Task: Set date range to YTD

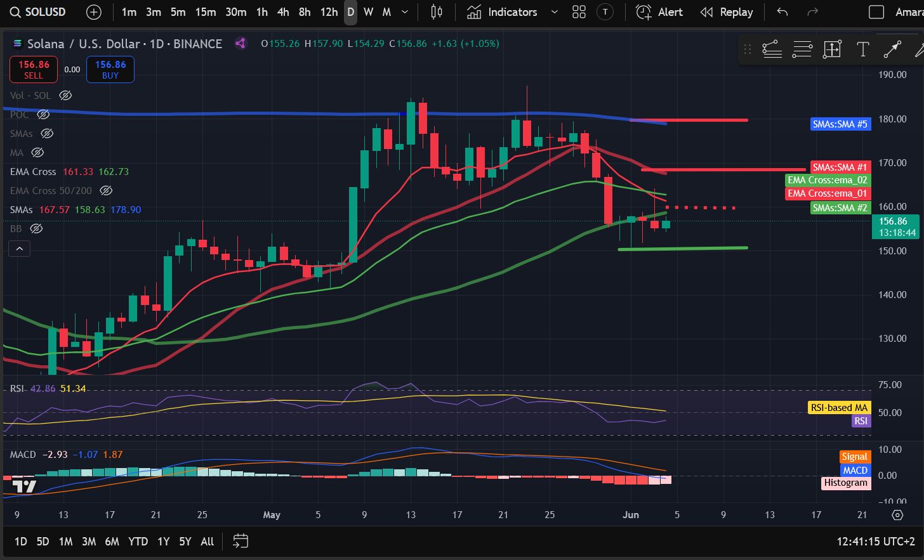Action: (138, 541)
